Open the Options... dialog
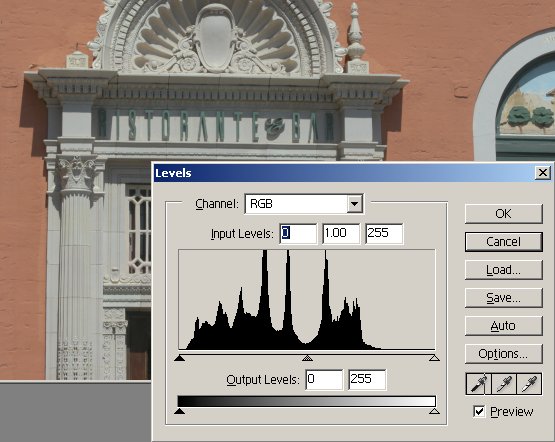This screenshot has height=442, width=555. coord(503,354)
